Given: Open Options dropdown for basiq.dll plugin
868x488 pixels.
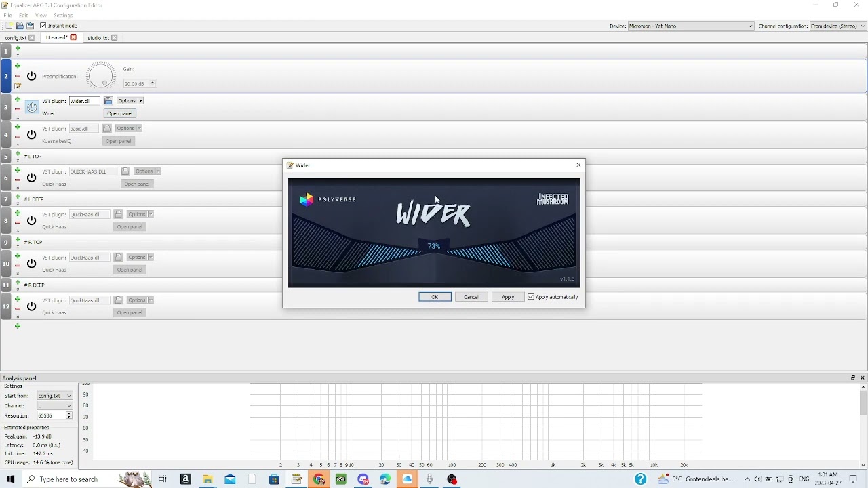Looking at the screenshot, I should [x=128, y=128].
